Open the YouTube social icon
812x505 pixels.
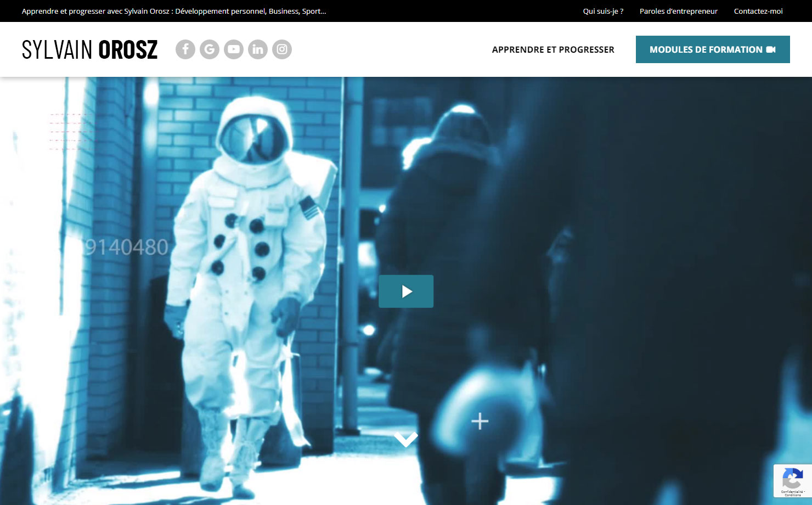[234, 49]
